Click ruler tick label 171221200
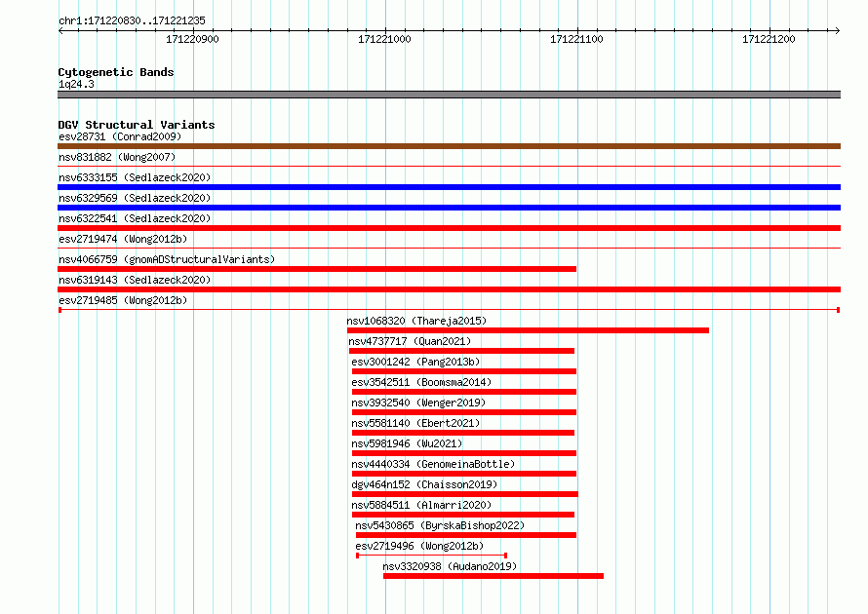The height and width of the screenshot is (614, 868). (769, 39)
